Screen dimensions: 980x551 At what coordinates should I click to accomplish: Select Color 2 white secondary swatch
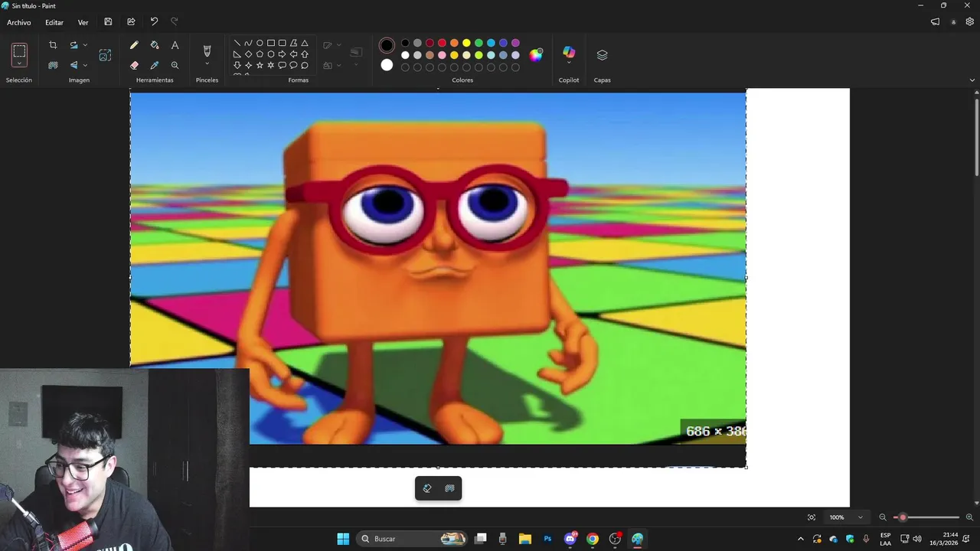click(387, 65)
